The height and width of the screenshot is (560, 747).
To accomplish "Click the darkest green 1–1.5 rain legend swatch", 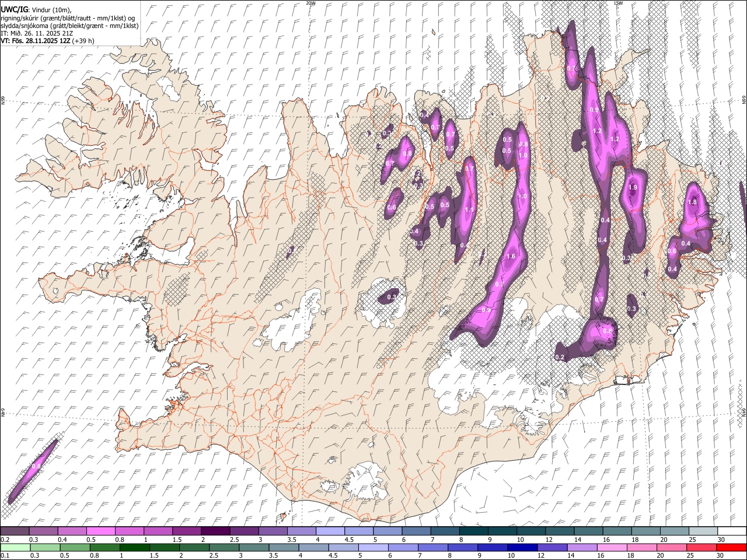I will pos(135,547).
